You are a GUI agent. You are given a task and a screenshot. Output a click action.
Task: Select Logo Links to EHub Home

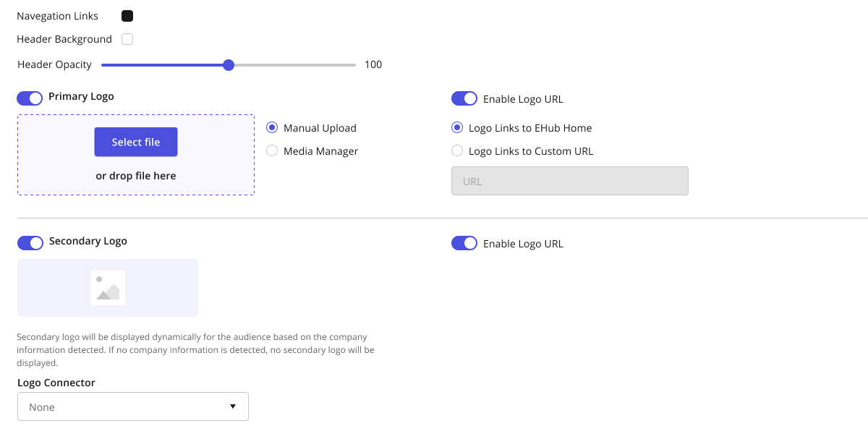click(x=457, y=128)
